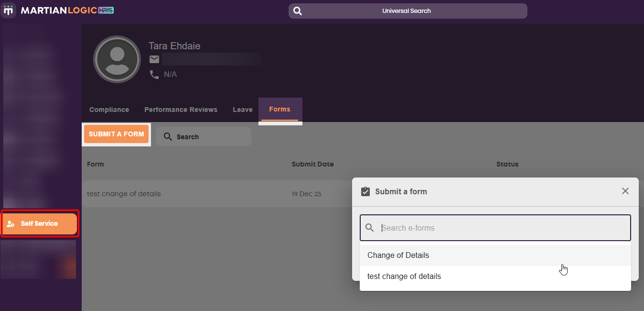Select Change of Details from e-forms list
Screen dimensions: 644x311
398,255
